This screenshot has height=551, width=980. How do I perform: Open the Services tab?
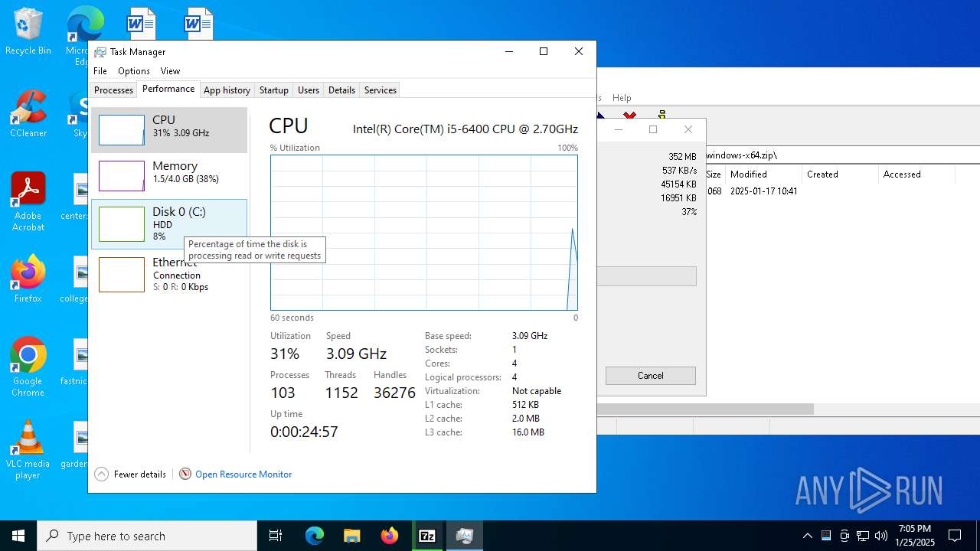coord(381,90)
